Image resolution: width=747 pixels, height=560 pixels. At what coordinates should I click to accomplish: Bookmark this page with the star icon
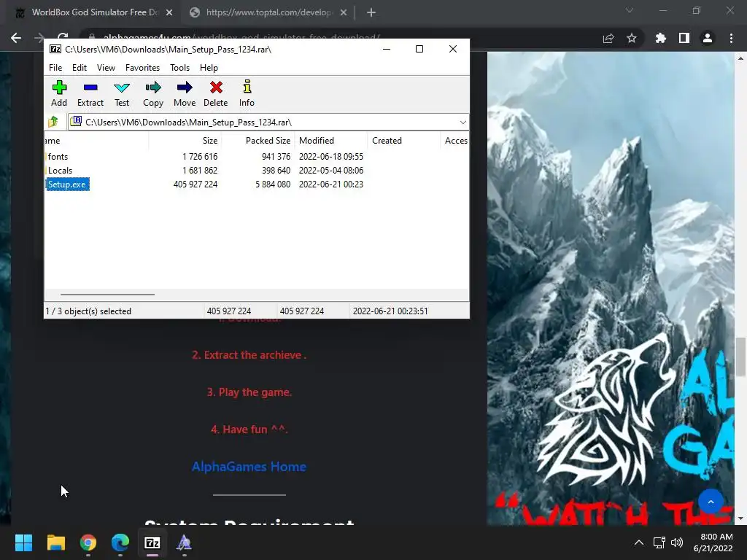click(x=632, y=38)
